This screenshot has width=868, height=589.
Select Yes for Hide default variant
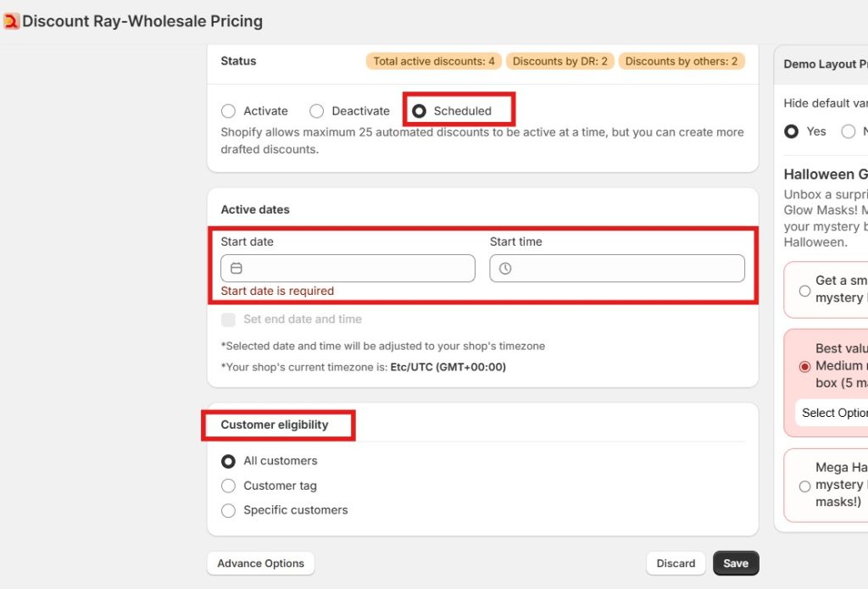click(792, 131)
